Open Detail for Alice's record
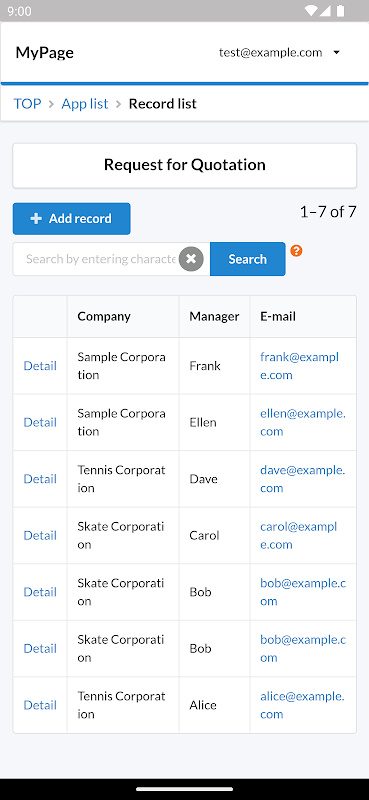The width and height of the screenshot is (369, 800). [40, 705]
